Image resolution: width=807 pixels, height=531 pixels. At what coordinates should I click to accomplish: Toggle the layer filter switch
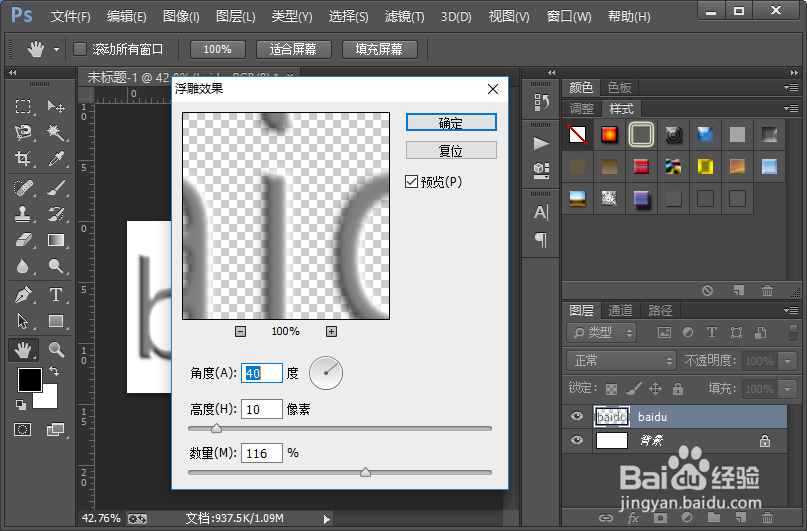pyautogui.click(x=793, y=332)
